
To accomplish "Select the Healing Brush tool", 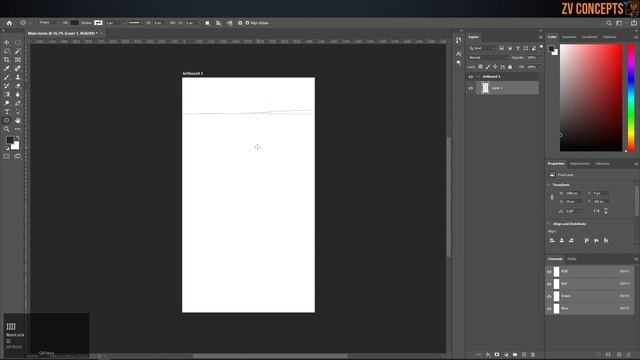I will pos(18,68).
